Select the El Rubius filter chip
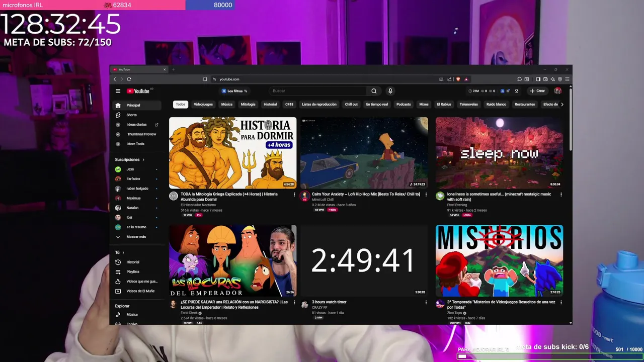The width and height of the screenshot is (644, 362). (x=444, y=105)
